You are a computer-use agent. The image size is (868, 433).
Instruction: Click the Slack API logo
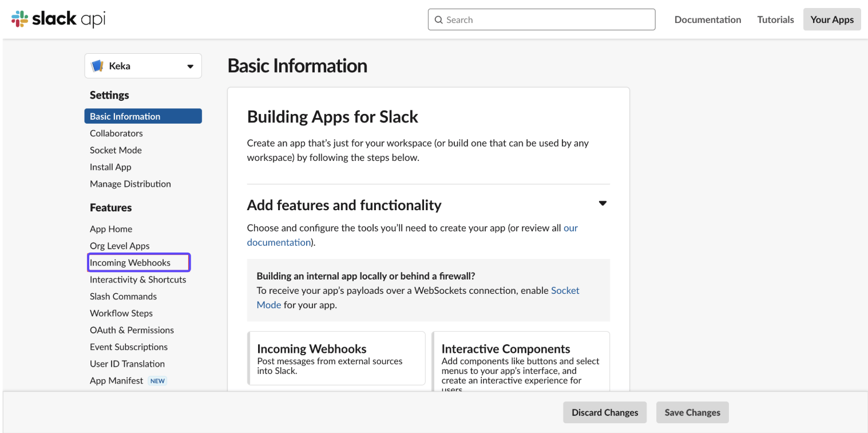[58, 19]
